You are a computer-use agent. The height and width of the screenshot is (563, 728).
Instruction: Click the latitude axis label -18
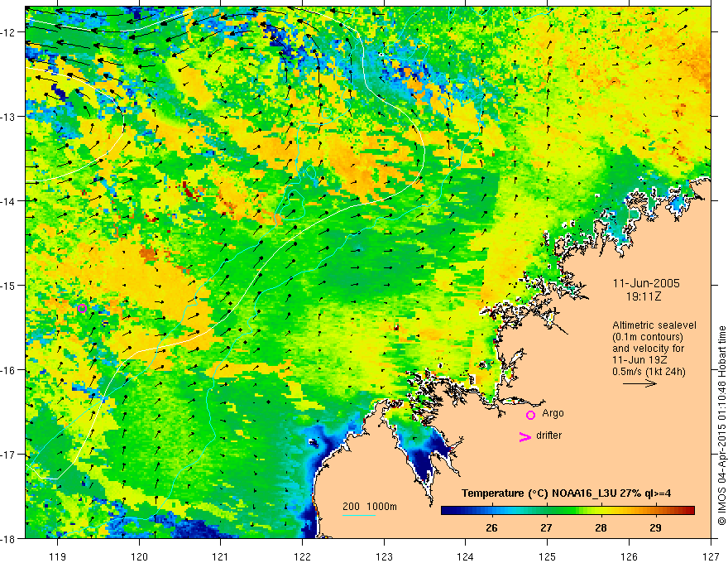point(9,539)
